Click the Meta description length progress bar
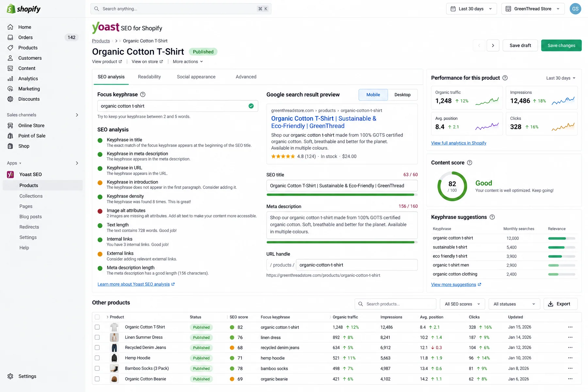 (342, 242)
